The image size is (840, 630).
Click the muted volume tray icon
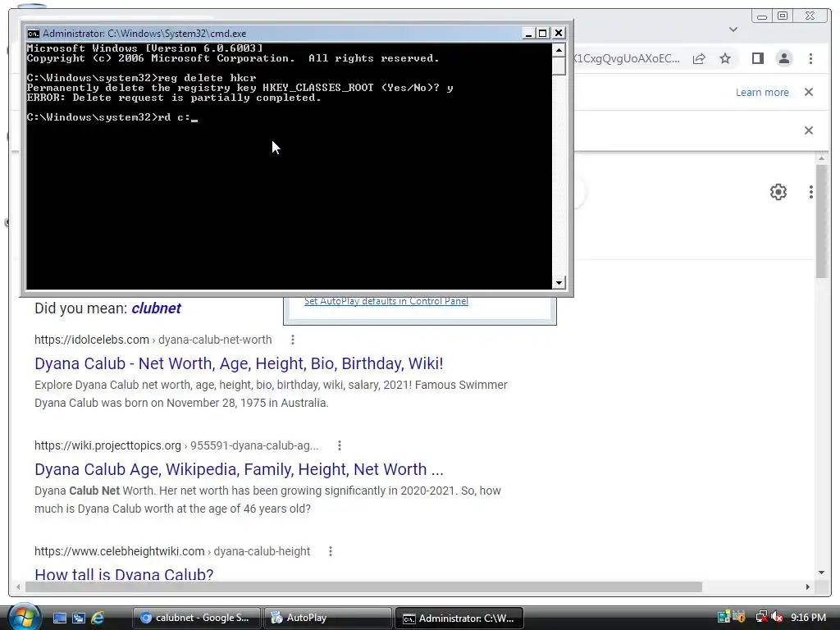[x=778, y=617]
